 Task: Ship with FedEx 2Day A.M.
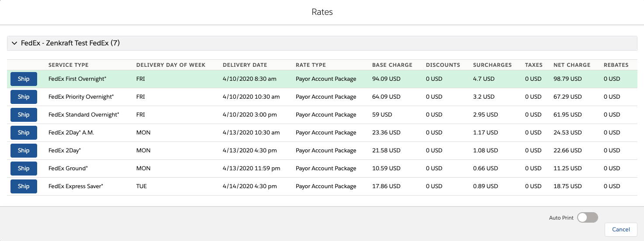point(24,133)
